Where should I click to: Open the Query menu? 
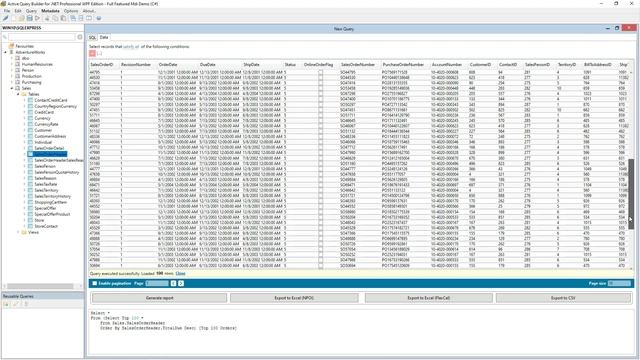tap(31, 11)
